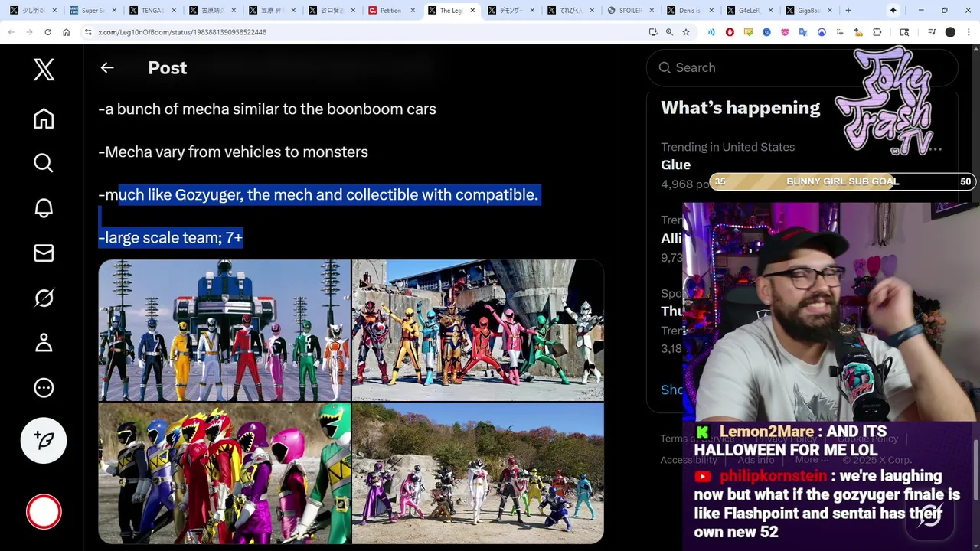Click 'much like Gozyuger' highlighted line

[318, 194]
